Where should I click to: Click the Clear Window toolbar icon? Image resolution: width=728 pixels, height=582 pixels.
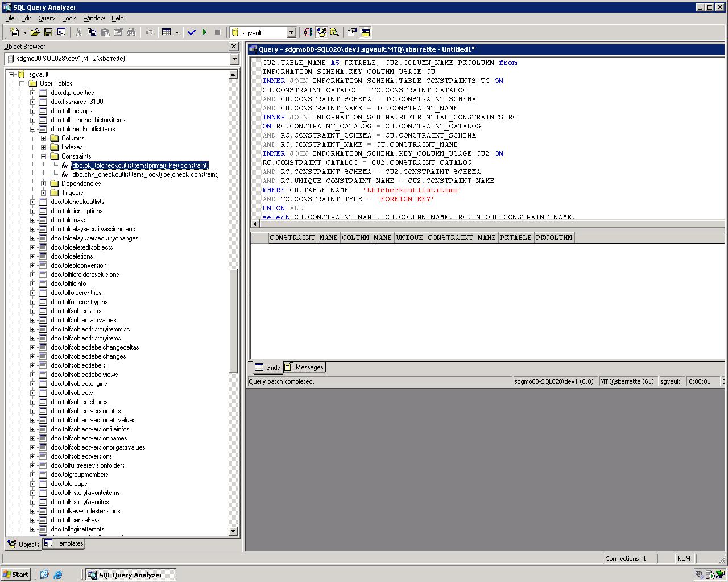pos(118,32)
